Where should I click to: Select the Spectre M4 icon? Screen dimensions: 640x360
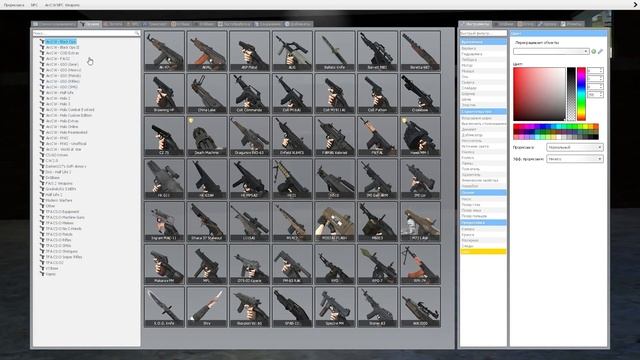tap(335, 307)
